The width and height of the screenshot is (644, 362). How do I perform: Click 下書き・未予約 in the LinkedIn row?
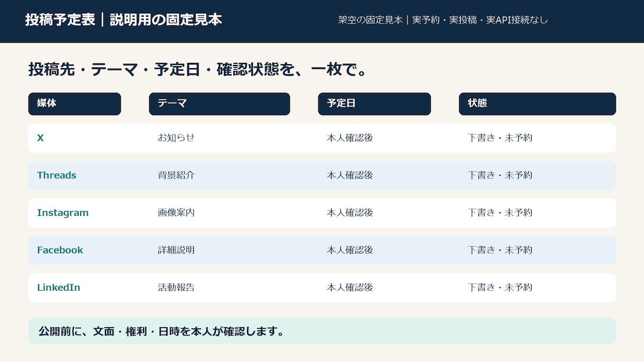pos(500,288)
